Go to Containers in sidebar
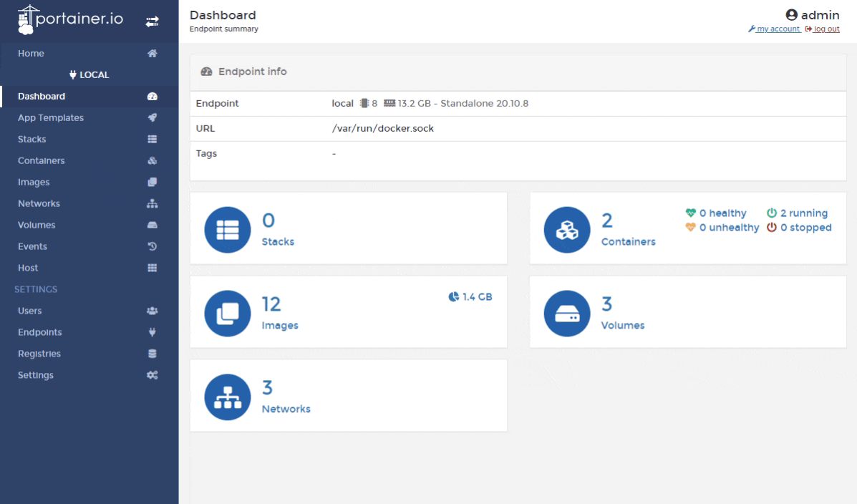This screenshot has width=857, height=504. tap(42, 161)
